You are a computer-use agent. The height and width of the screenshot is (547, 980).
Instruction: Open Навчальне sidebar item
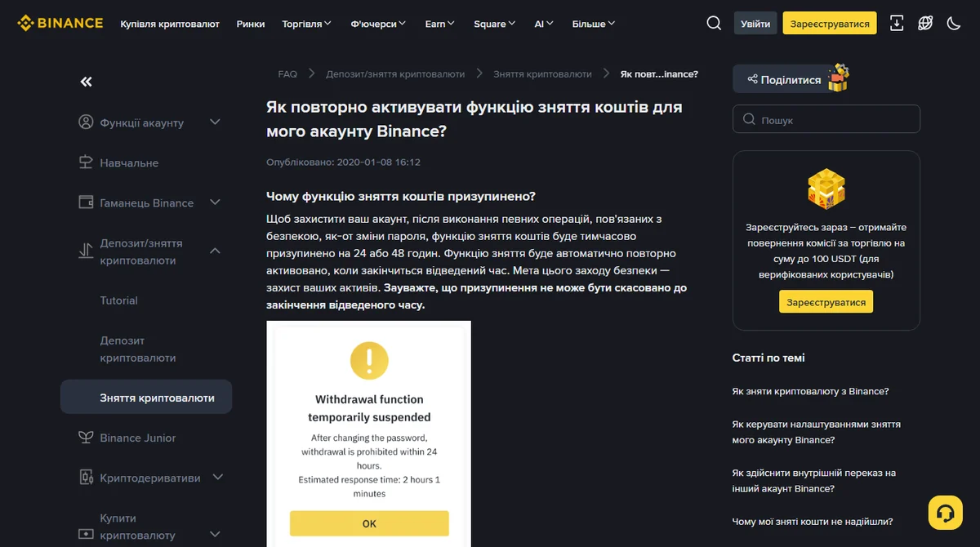point(129,162)
